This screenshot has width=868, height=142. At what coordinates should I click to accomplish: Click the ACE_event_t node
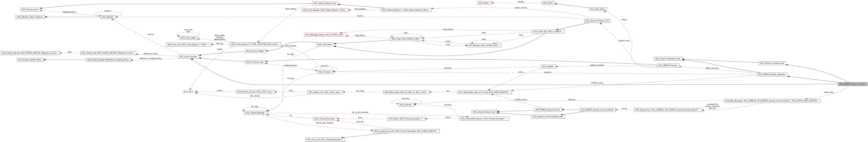(x=484, y=3)
